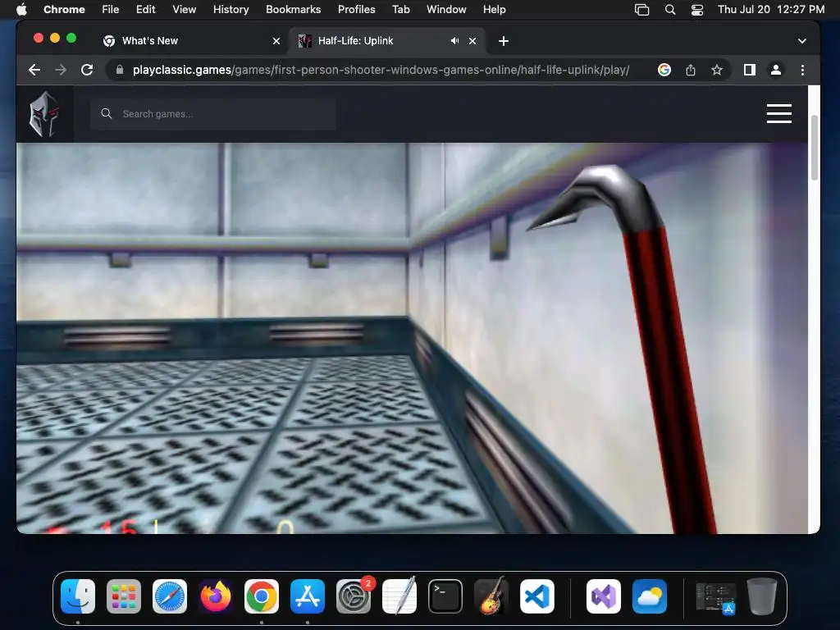Open Visual Studio Code from the Dock
The image size is (840, 630).
click(x=536, y=596)
